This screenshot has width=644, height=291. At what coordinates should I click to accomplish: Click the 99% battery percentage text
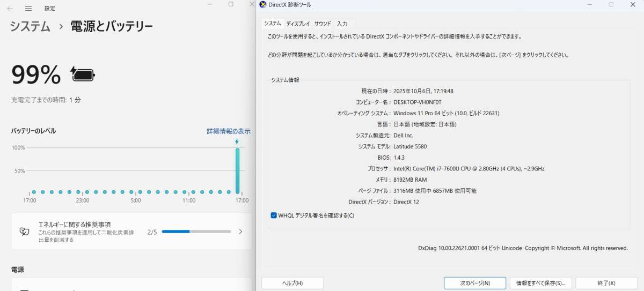(36, 75)
